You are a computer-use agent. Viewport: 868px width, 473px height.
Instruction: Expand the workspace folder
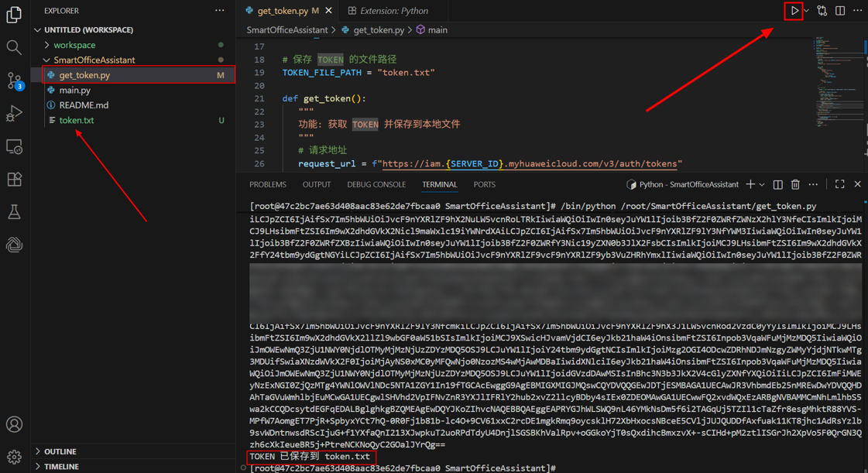pyautogui.click(x=74, y=45)
